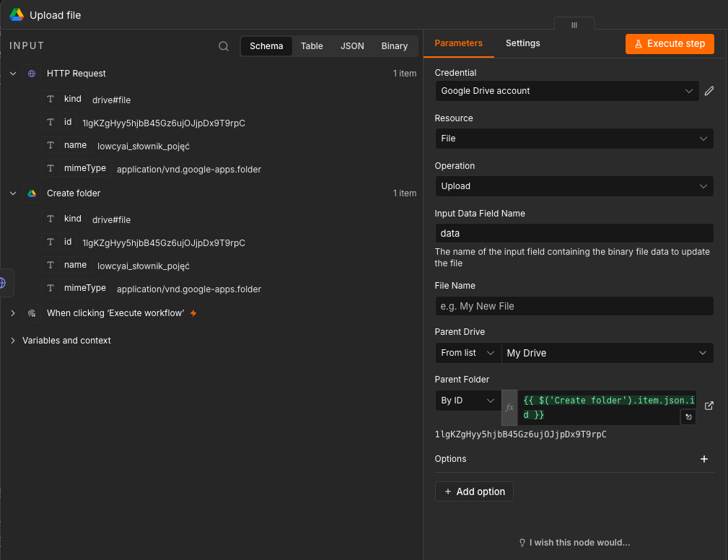Click the manual trigger cursor icon

point(32,313)
